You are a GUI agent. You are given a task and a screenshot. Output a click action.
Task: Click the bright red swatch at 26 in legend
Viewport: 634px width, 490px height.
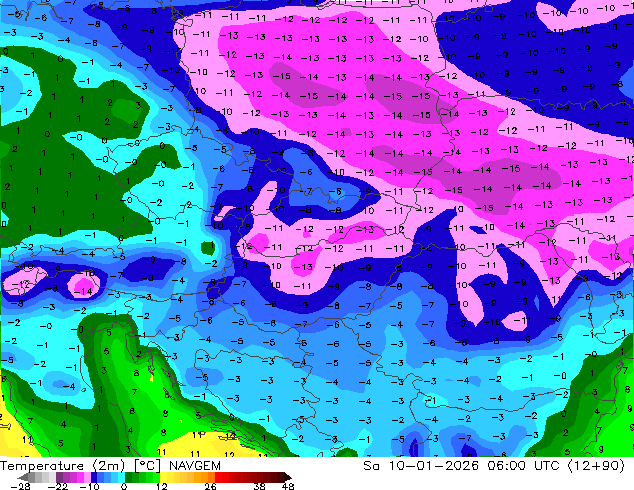point(218,477)
